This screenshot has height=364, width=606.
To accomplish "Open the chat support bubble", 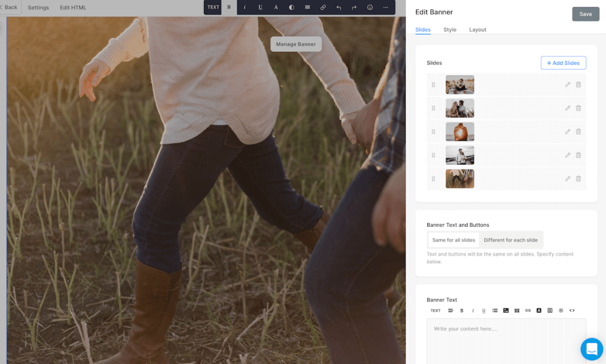I will 592,349.
